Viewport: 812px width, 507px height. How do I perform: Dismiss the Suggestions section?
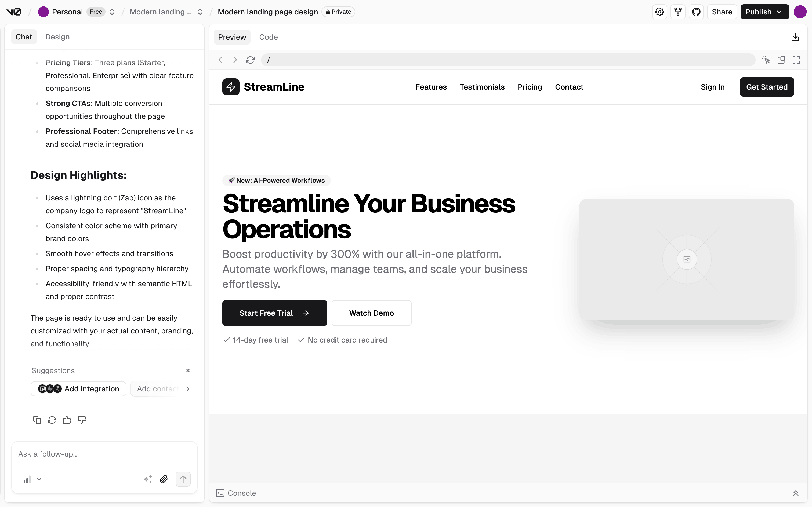point(188,370)
